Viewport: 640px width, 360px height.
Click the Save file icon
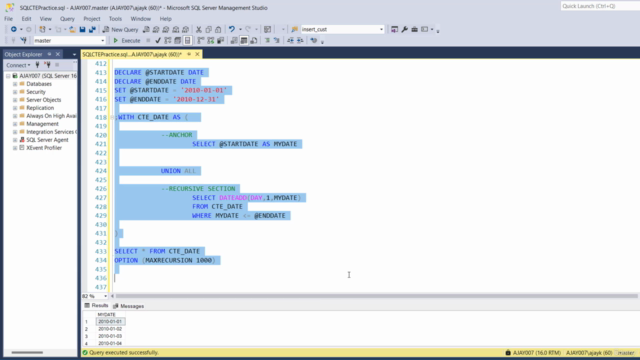(82, 29)
